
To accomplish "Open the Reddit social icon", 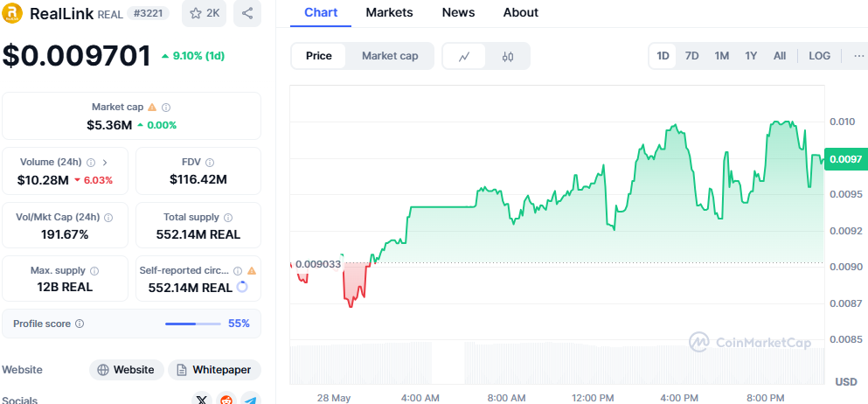I will [x=226, y=400].
